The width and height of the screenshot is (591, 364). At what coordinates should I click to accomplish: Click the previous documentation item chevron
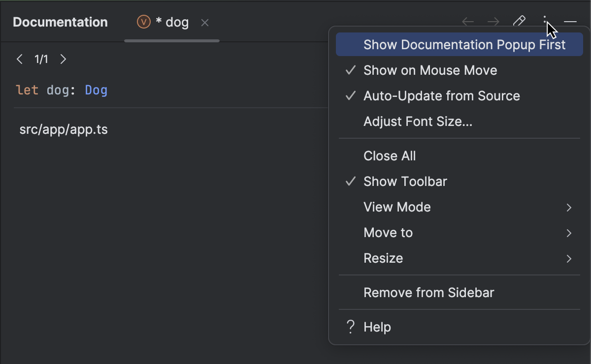tap(20, 59)
